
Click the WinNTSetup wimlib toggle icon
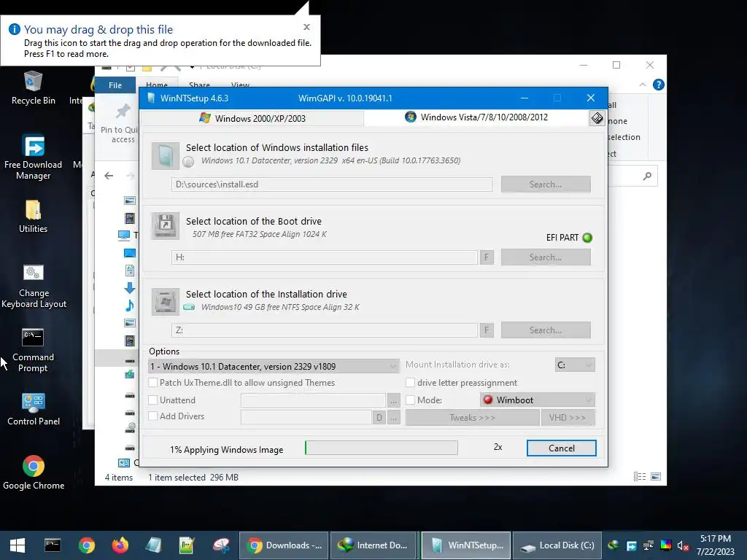597,117
